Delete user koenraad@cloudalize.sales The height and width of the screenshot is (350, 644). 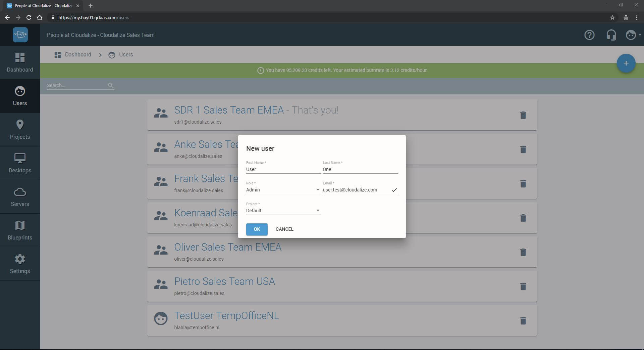tap(523, 218)
